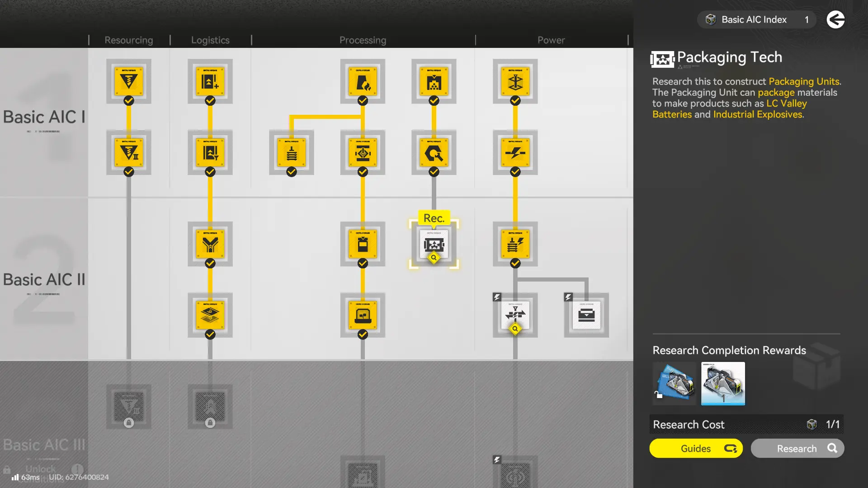
Task: Select the recommended Packaging Tech node
Action: [x=434, y=245]
